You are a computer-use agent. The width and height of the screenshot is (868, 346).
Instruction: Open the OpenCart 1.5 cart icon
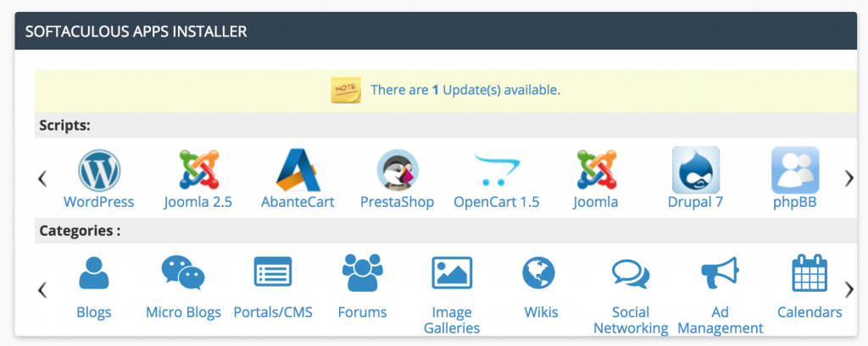[x=497, y=170]
